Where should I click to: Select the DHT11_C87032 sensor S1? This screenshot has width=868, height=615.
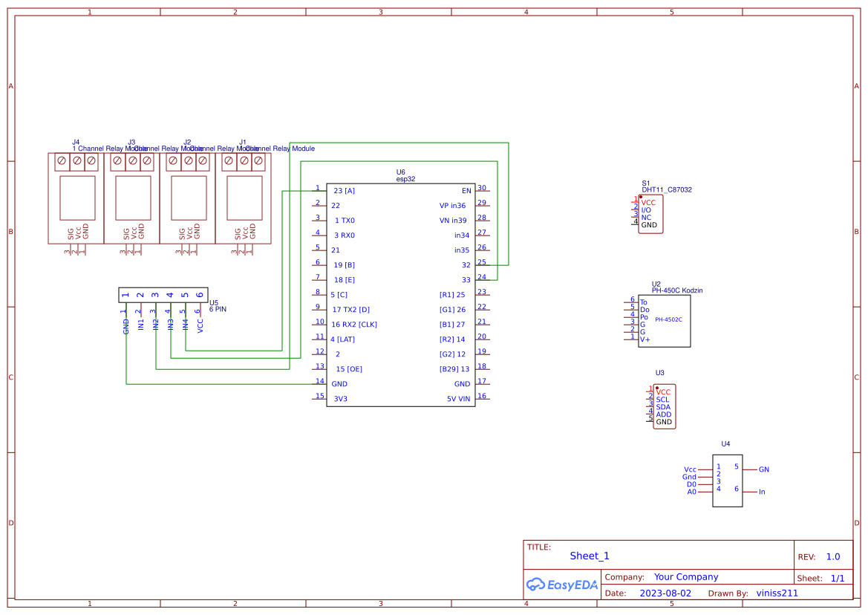click(x=650, y=214)
